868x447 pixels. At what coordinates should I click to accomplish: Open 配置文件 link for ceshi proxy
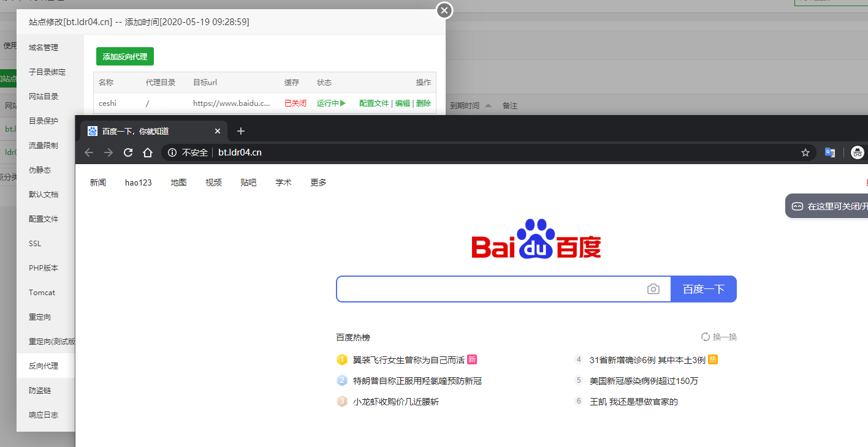(x=374, y=103)
